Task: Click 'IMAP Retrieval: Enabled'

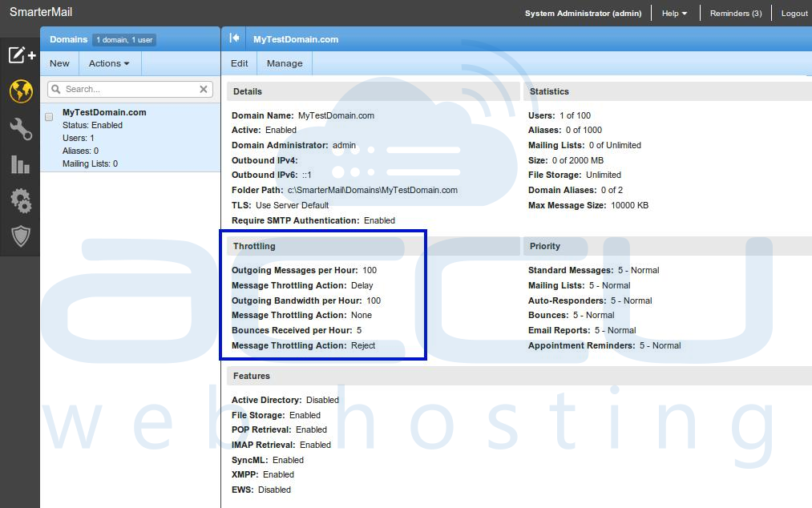Action: (281, 445)
